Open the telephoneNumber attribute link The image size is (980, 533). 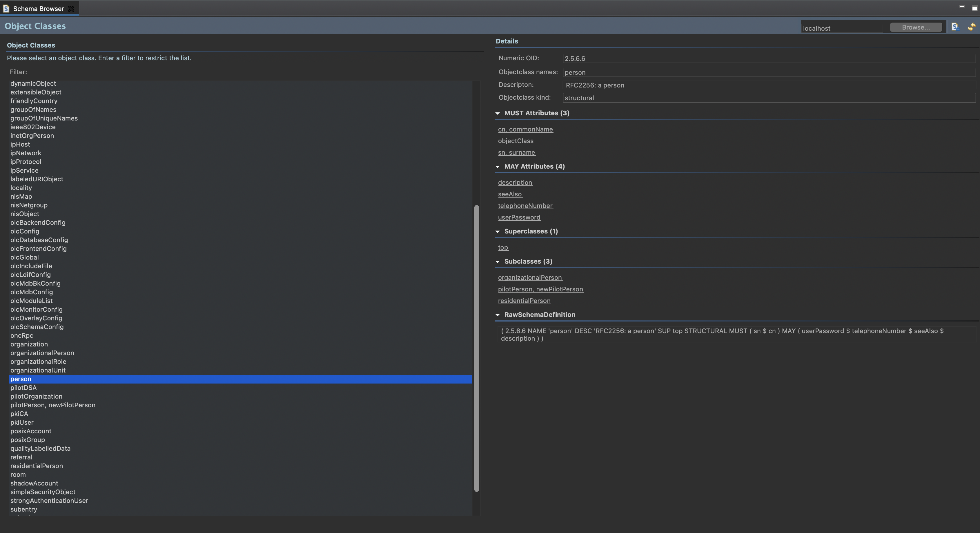525,206
